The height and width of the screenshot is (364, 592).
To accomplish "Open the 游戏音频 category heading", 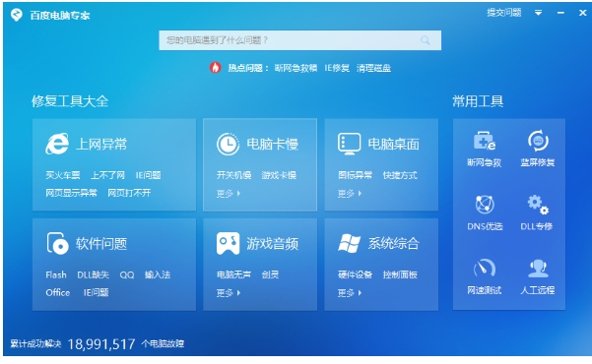I will pyautogui.click(x=272, y=244).
